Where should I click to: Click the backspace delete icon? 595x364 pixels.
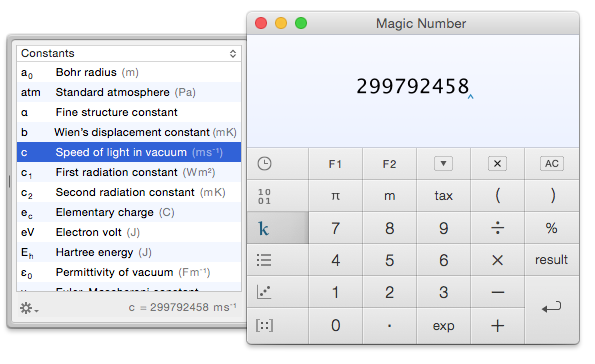click(497, 164)
